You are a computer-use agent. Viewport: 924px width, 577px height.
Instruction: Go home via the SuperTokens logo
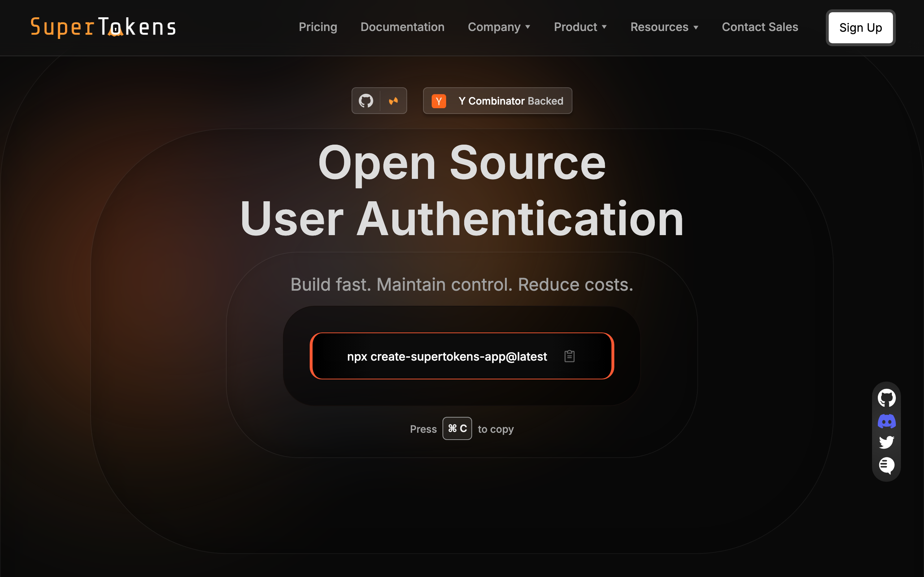(x=103, y=27)
